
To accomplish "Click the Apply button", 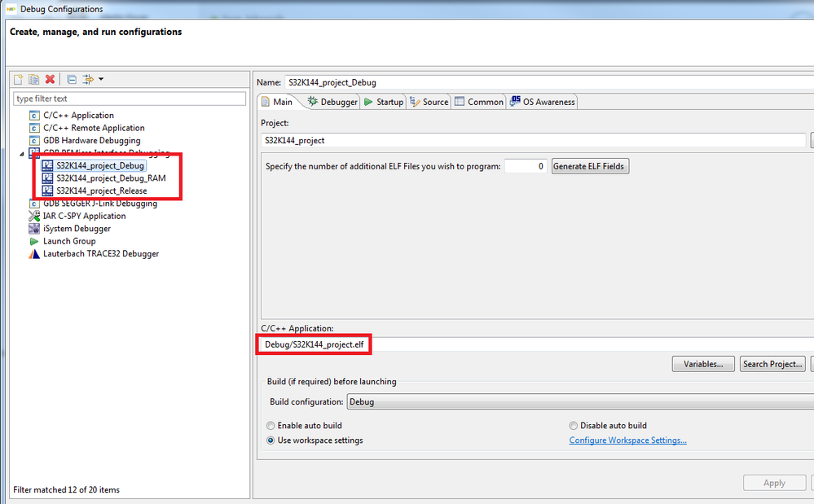I will coord(775,483).
